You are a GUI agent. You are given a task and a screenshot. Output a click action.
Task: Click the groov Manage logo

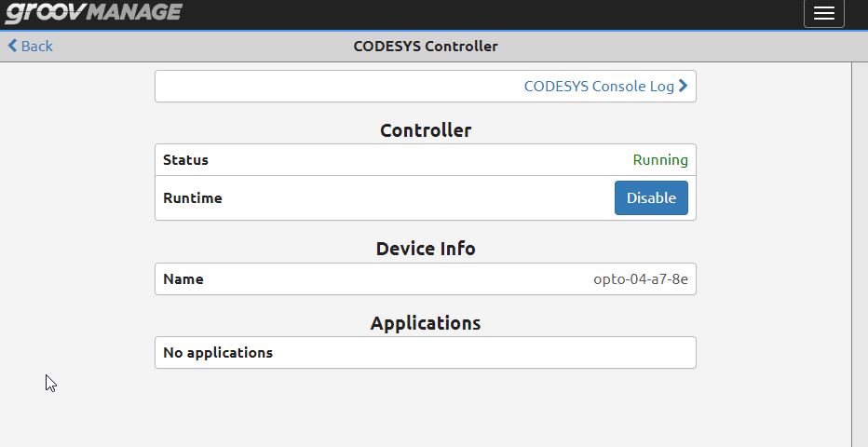93,13
